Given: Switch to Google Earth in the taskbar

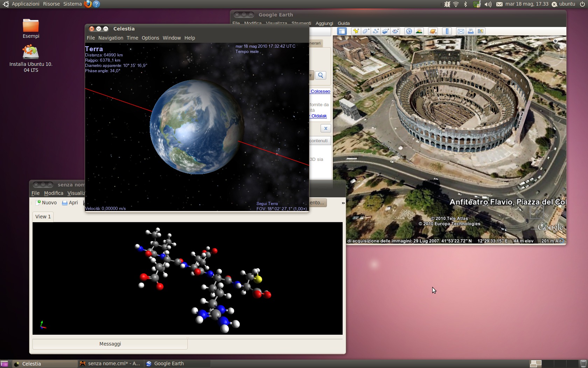Looking at the screenshot, I should (177, 364).
